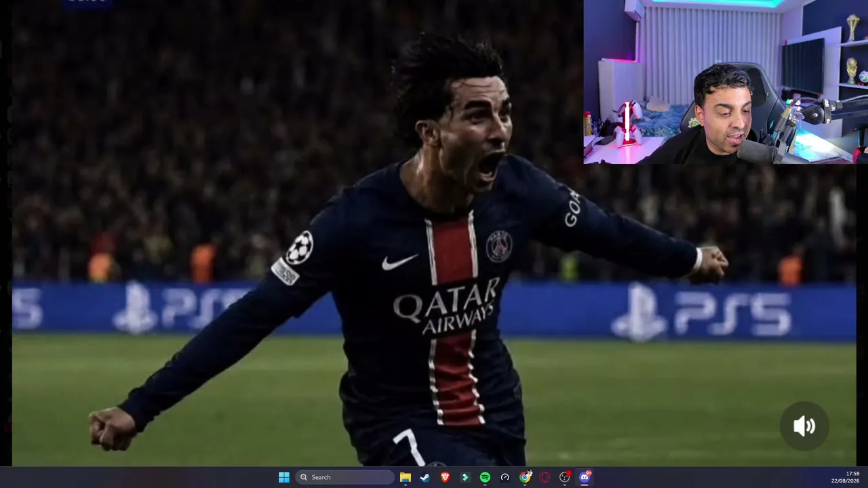This screenshot has width=868, height=488.
Task: Toggle the speaker volume overlay icon
Action: 804,426
